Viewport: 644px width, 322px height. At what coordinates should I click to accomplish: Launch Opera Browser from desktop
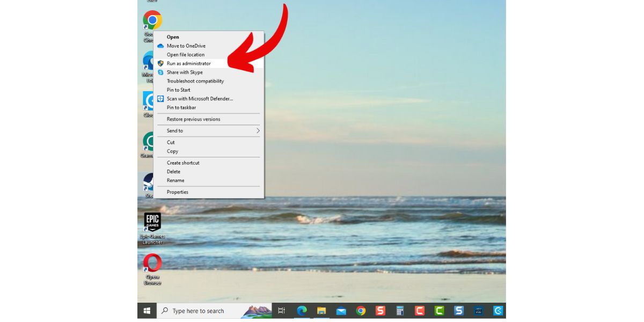pyautogui.click(x=152, y=263)
